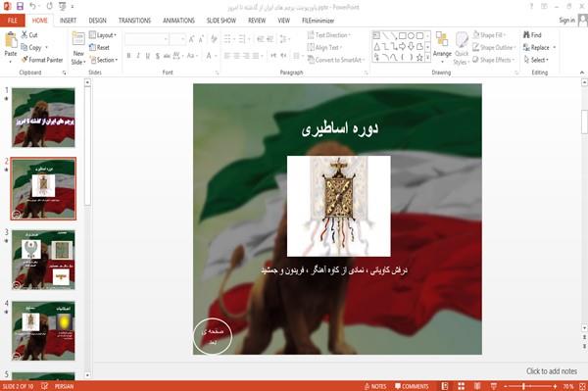
Task: Toggle bulleted list
Action: coord(228,39)
